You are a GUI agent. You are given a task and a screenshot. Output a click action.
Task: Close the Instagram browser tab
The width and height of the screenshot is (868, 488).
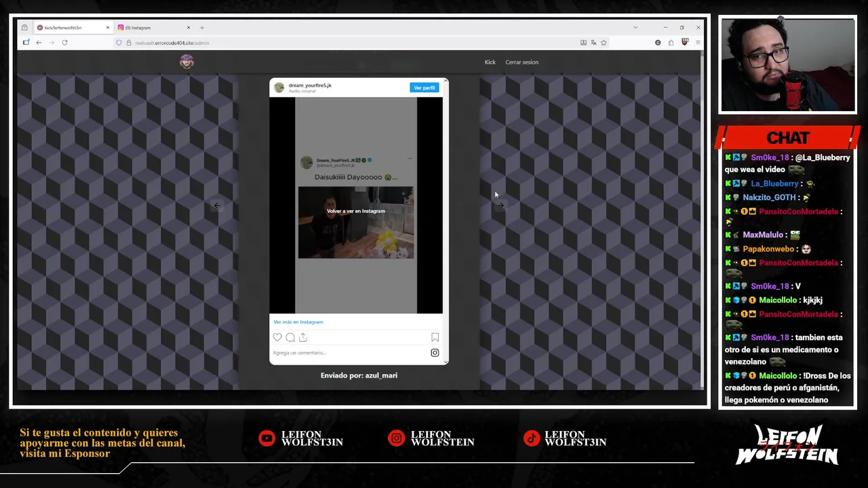[x=189, y=28]
